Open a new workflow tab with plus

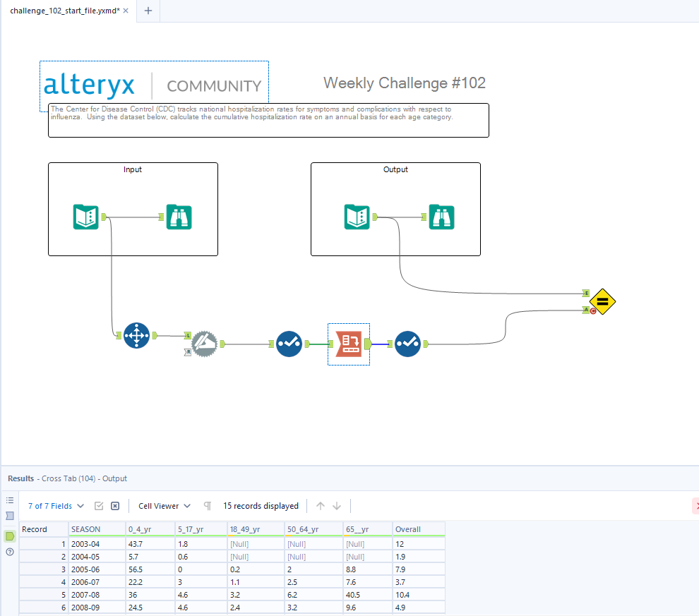(148, 11)
